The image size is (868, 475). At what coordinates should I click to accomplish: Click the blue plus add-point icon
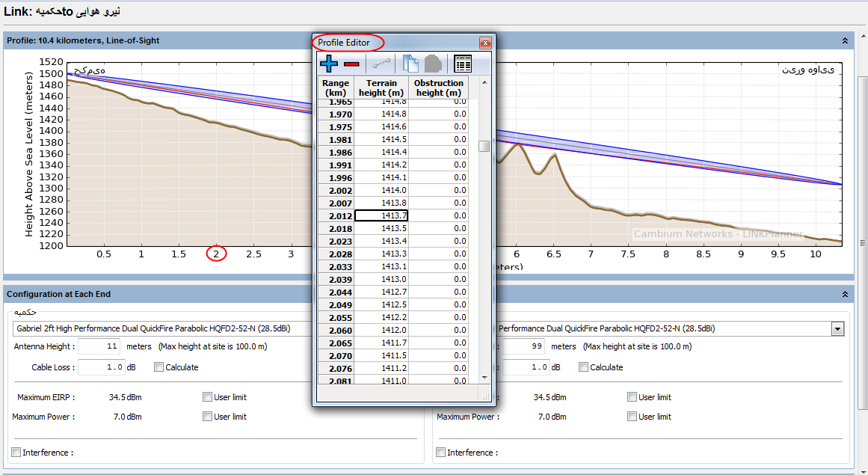(329, 64)
